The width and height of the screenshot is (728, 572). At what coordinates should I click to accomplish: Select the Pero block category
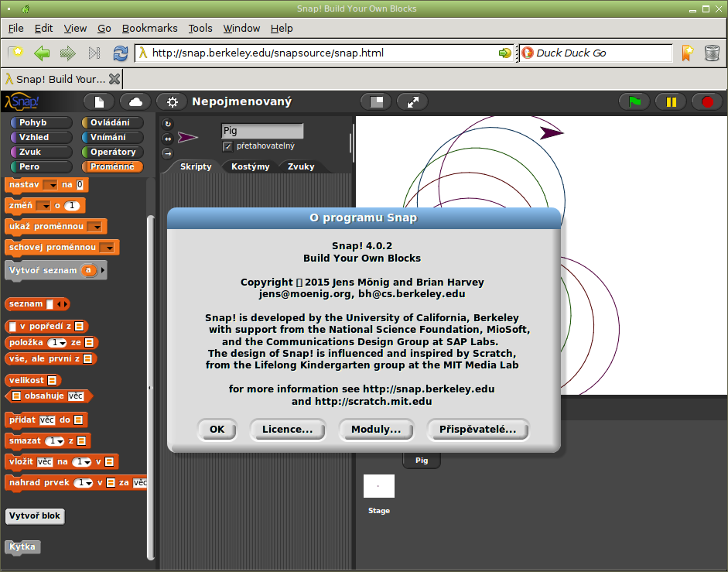[41, 166]
